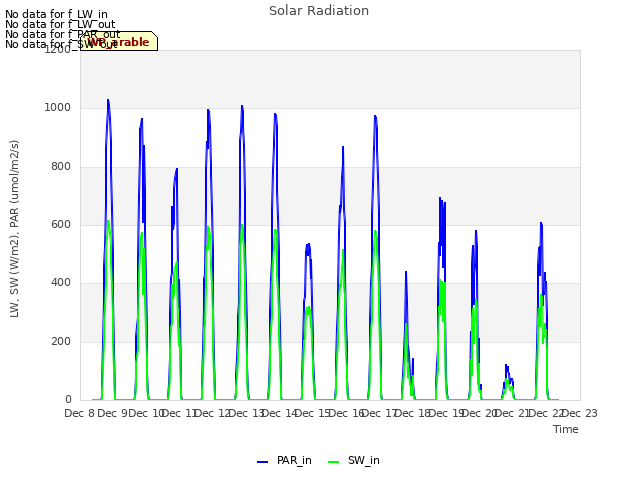Click the 1000 y-axis tick label
Viewport: 640px width, 480px height.
point(58,108)
